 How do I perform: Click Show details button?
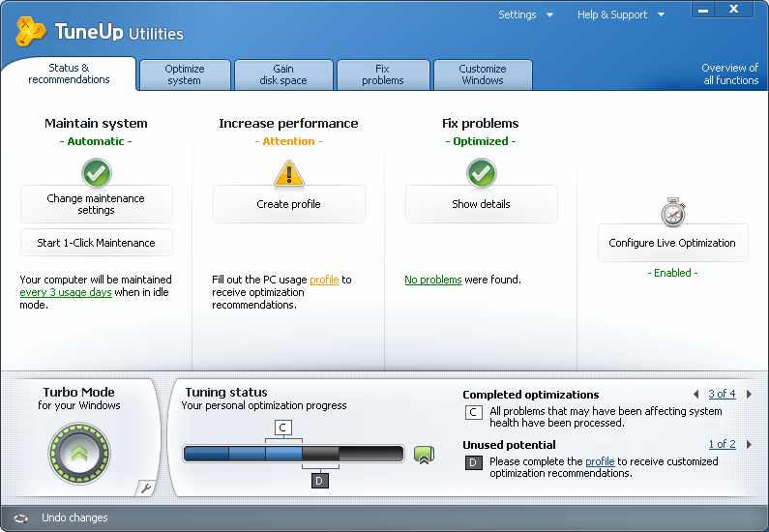tap(481, 204)
